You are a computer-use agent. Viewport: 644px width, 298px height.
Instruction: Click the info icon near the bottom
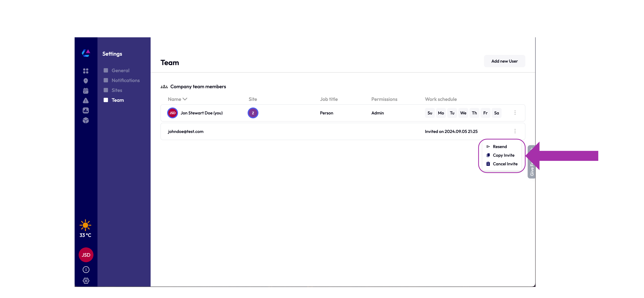click(x=86, y=270)
